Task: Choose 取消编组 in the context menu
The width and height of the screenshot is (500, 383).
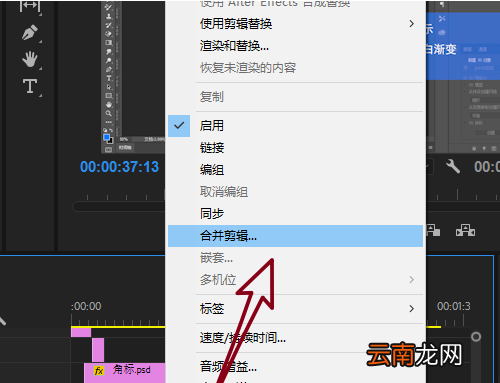Action: [295, 192]
